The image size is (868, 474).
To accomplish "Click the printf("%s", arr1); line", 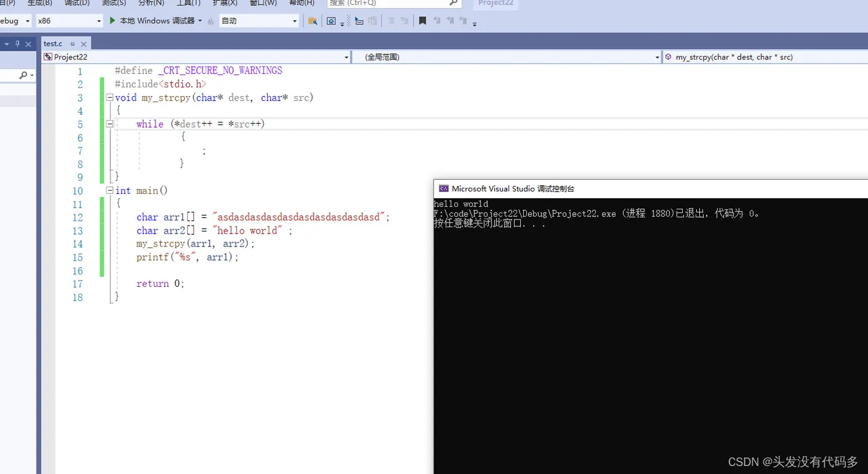I will pos(187,257).
